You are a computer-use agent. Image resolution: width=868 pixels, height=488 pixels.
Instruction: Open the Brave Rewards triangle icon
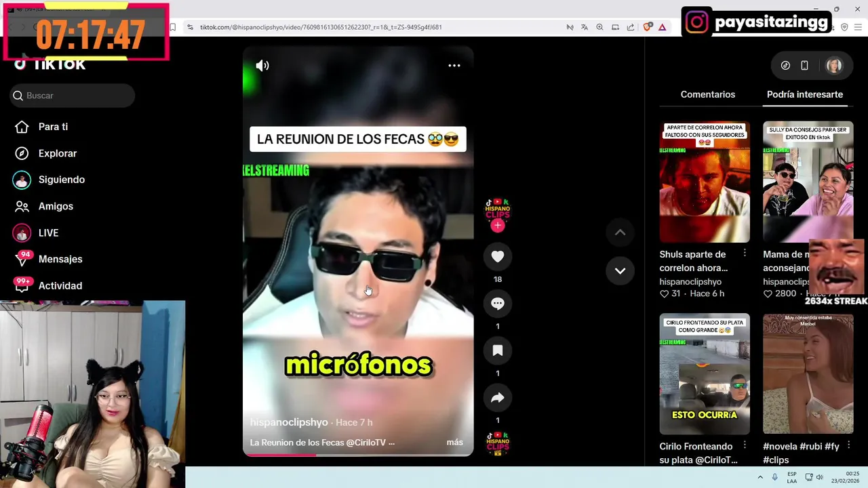point(662,27)
